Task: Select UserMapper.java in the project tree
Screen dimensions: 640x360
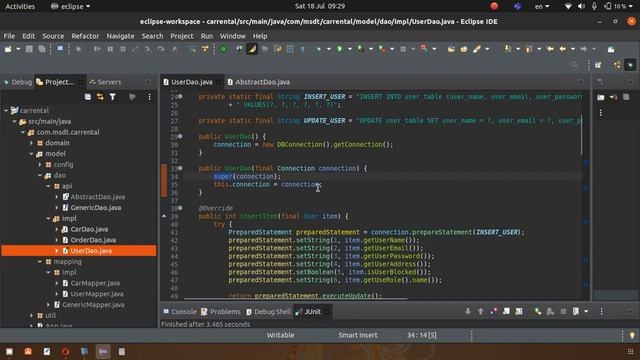Action: [x=97, y=294]
